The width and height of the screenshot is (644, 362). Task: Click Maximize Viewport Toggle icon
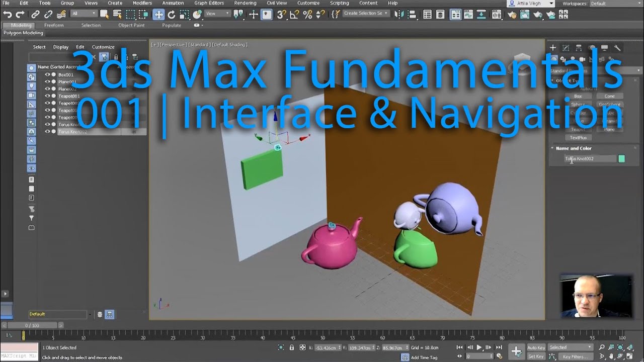tap(629, 356)
